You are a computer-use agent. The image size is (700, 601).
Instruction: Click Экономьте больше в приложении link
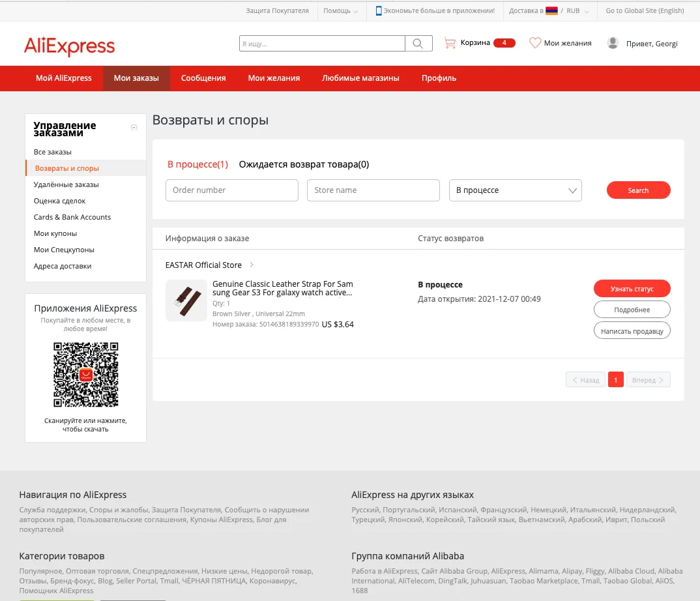tap(439, 10)
